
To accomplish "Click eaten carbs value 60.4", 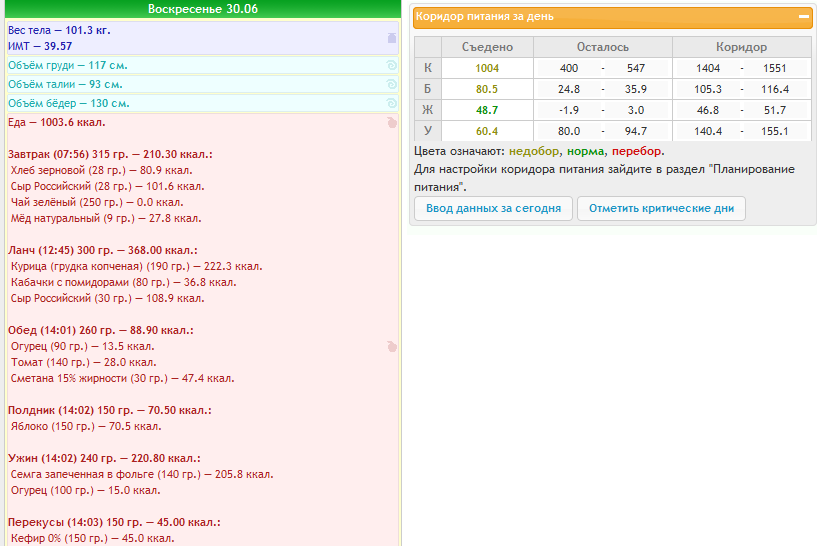I will pos(487,131).
